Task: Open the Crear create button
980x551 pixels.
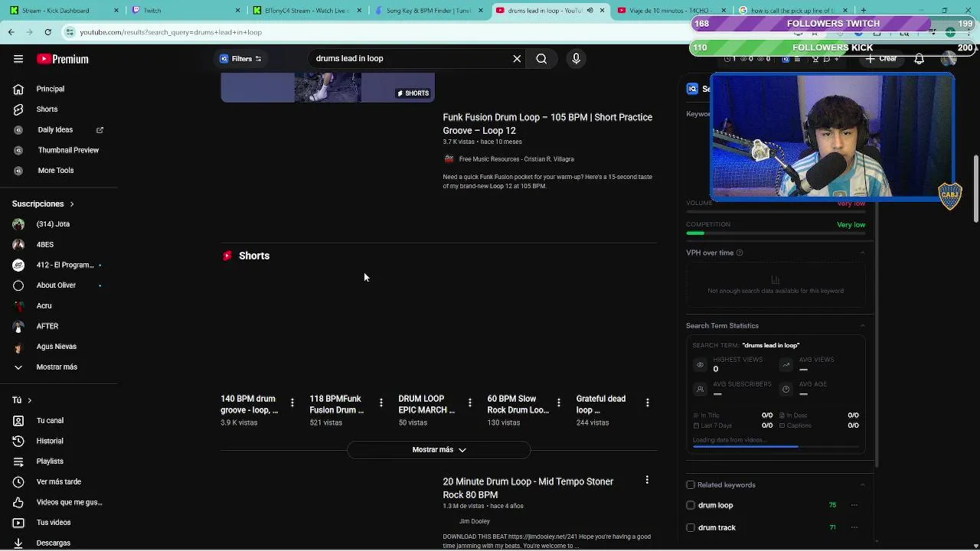Action: (882, 59)
